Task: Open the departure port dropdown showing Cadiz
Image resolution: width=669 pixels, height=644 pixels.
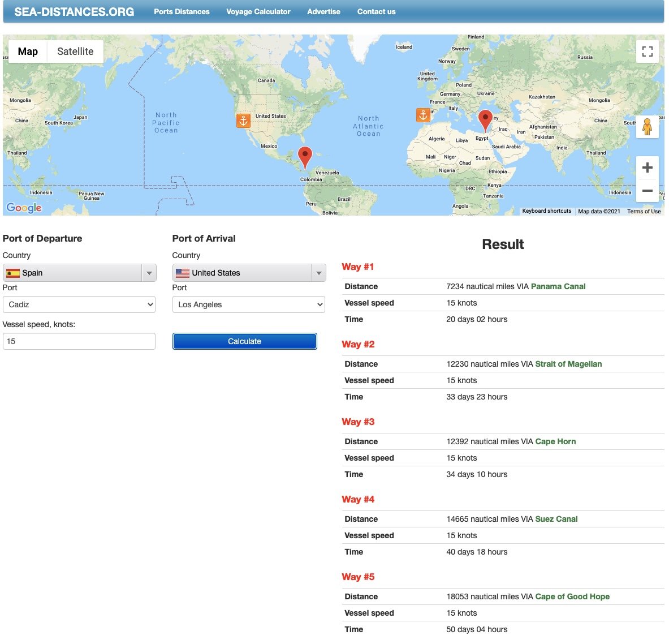Action: click(79, 304)
